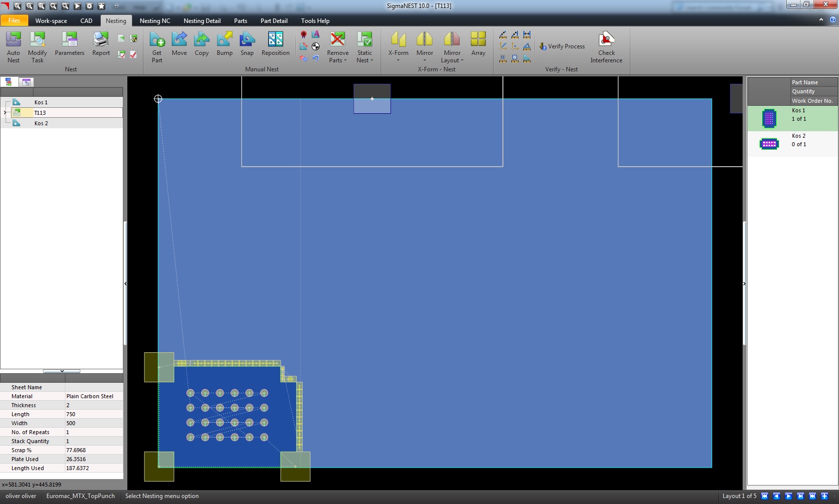
Task: Select Kos 2 part thumbnail
Action: (769, 144)
